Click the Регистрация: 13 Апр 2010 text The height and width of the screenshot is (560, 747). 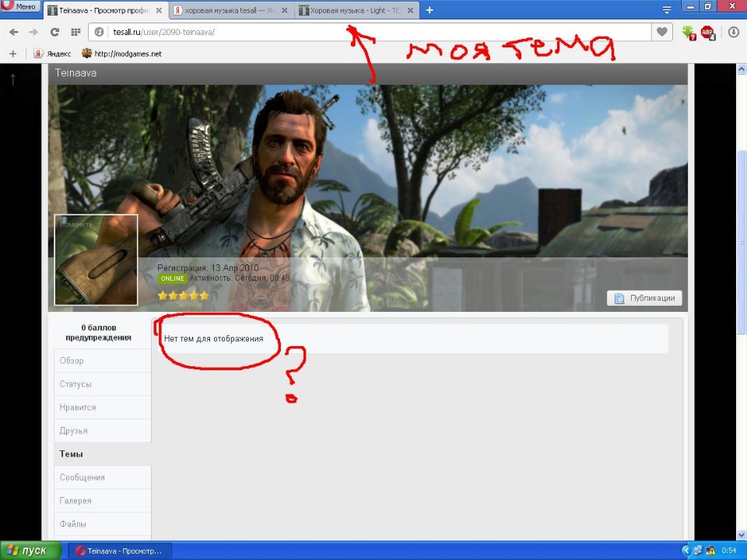[x=209, y=268]
